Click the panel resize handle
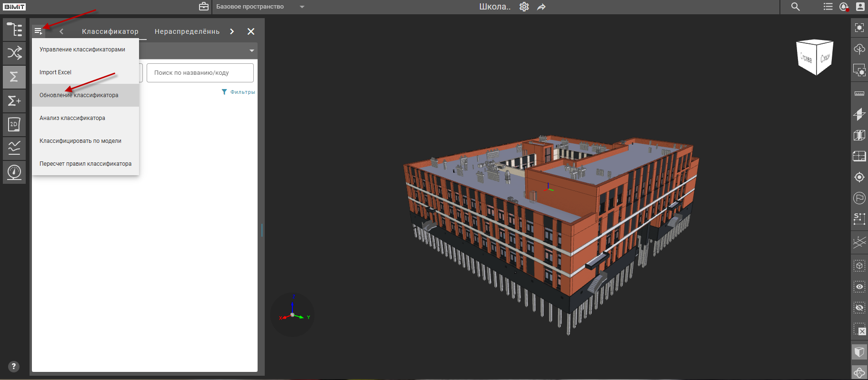The image size is (868, 380). (262, 230)
